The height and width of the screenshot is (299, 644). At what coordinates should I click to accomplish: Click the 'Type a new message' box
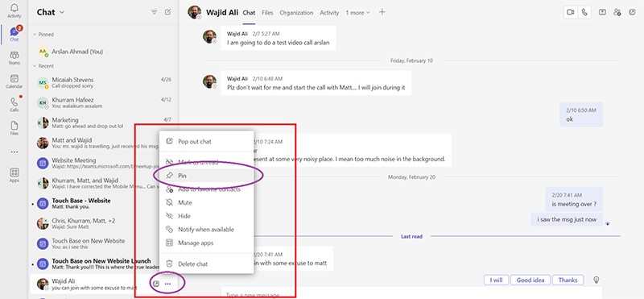[411, 293]
